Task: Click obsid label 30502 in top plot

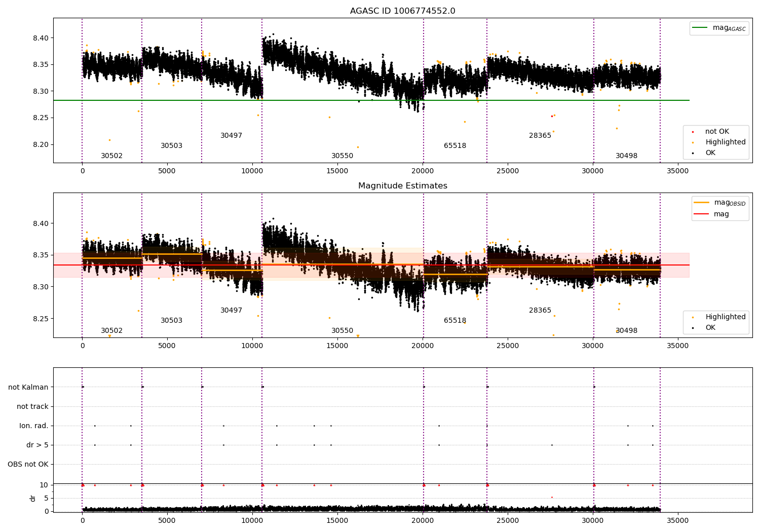Action: (x=111, y=156)
